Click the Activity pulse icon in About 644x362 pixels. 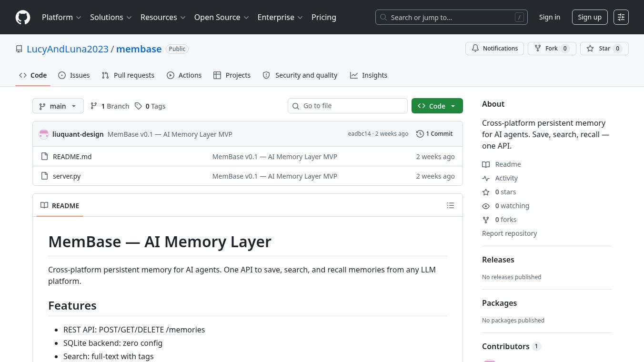coord(486,178)
